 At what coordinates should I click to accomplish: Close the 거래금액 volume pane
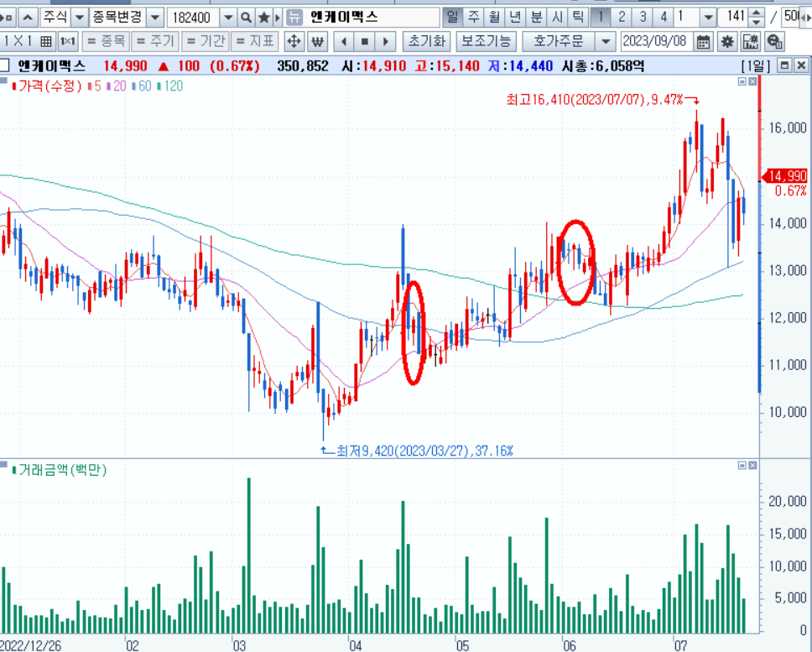click(x=752, y=466)
